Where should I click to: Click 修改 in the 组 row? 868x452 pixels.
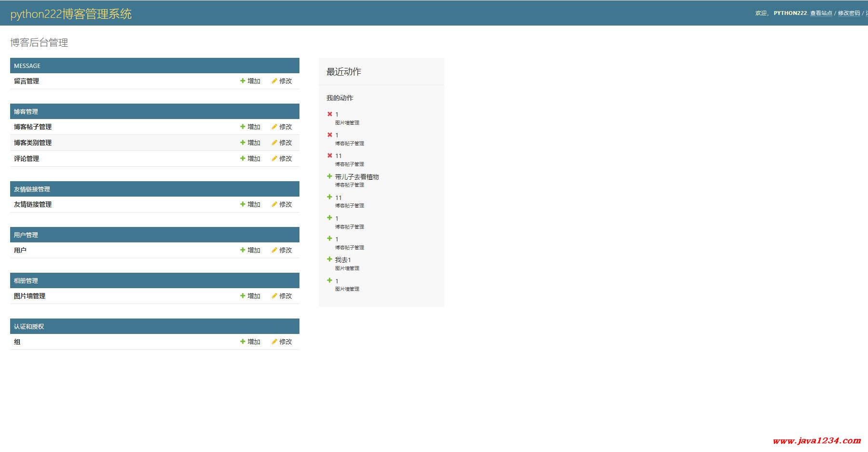(x=282, y=342)
